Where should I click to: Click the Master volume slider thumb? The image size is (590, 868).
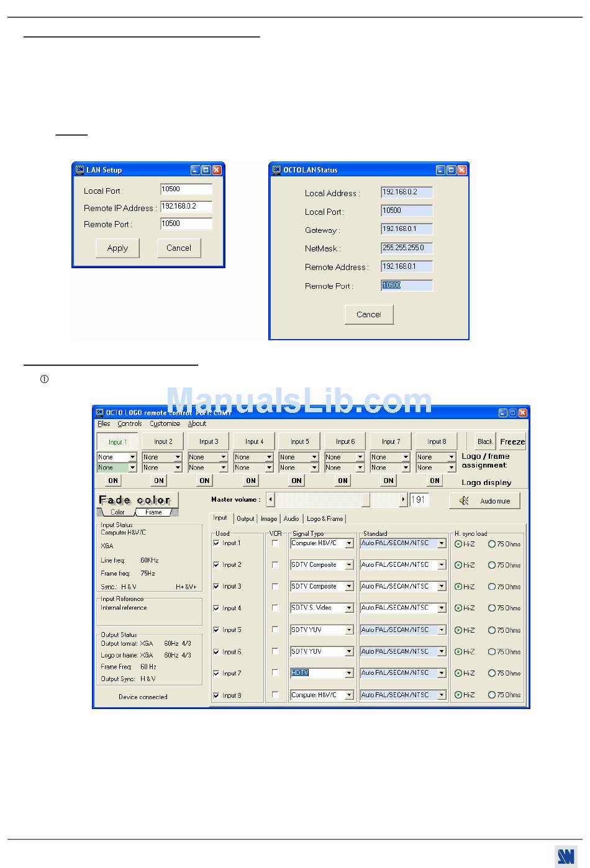pos(366,500)
